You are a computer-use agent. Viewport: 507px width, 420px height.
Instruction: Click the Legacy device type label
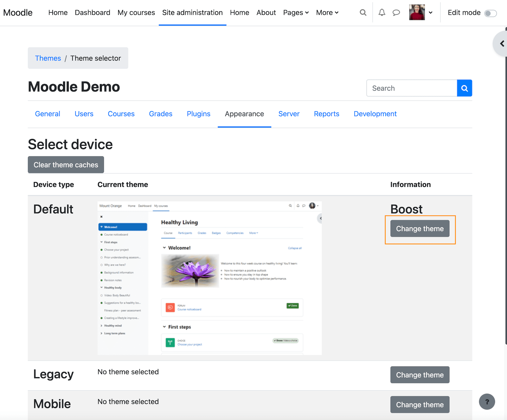(x=53, y=374)
